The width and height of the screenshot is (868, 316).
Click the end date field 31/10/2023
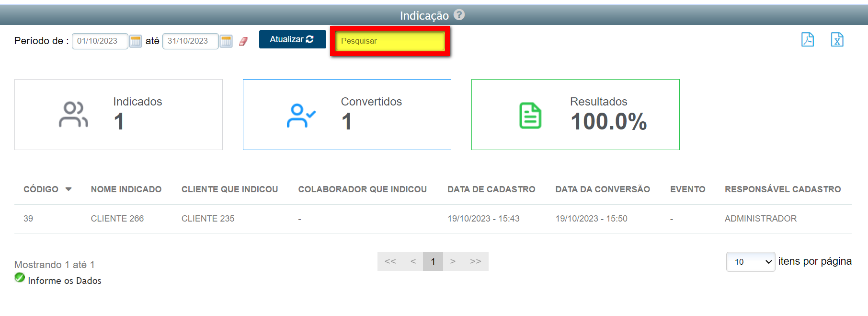[x=190, y=41]
